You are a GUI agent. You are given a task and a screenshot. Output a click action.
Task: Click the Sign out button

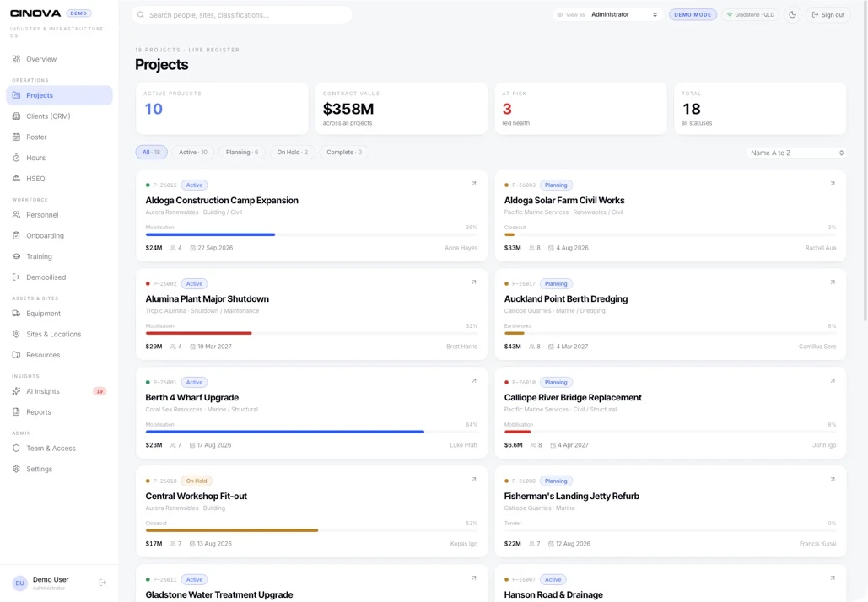coord(828,15)
